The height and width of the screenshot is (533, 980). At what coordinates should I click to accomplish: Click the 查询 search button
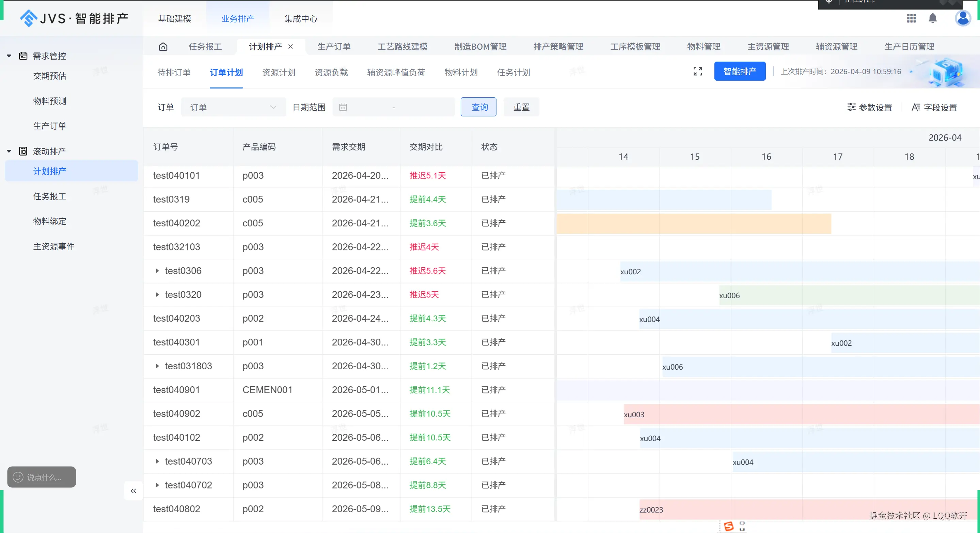[x=478, y=107]
